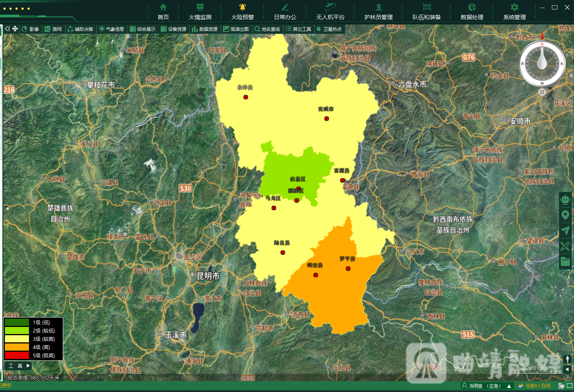Toggle the 路网 road network layer
This screenshot has width=574, height=392.
[x=53, y=29]
